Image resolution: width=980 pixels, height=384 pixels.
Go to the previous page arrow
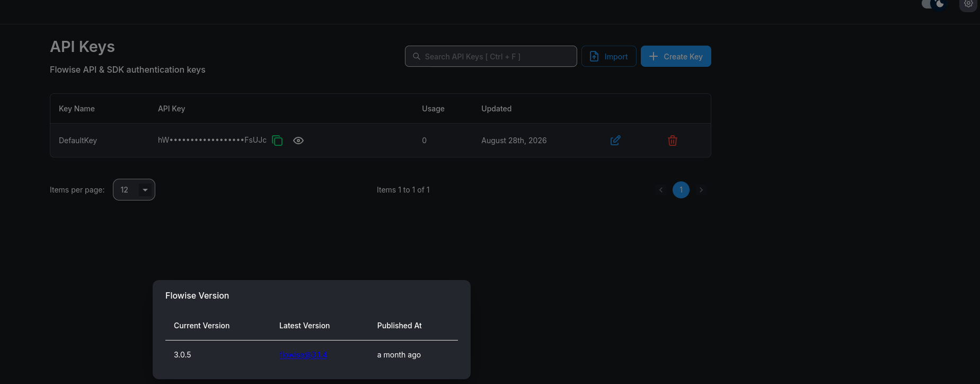[x=661, y=190]
